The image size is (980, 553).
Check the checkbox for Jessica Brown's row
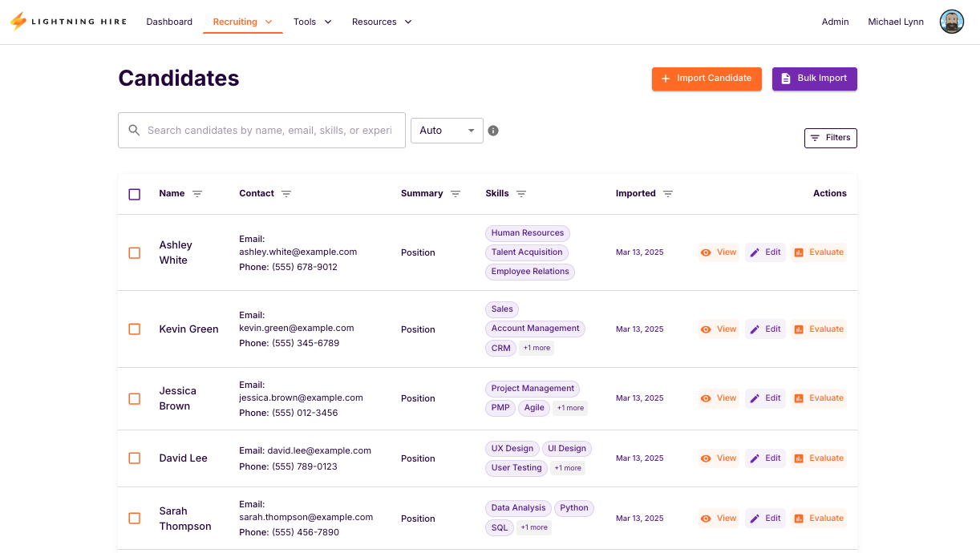tap(134, 398)
